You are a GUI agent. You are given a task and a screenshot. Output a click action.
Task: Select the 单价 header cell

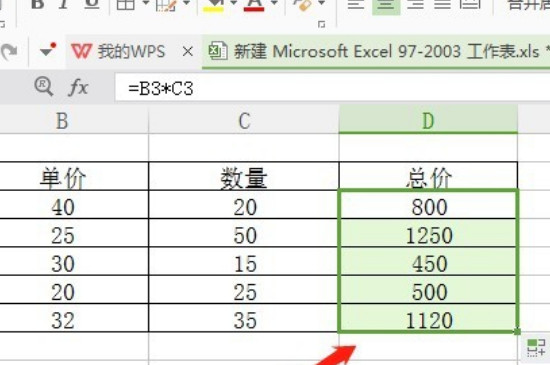click(74, 177)
